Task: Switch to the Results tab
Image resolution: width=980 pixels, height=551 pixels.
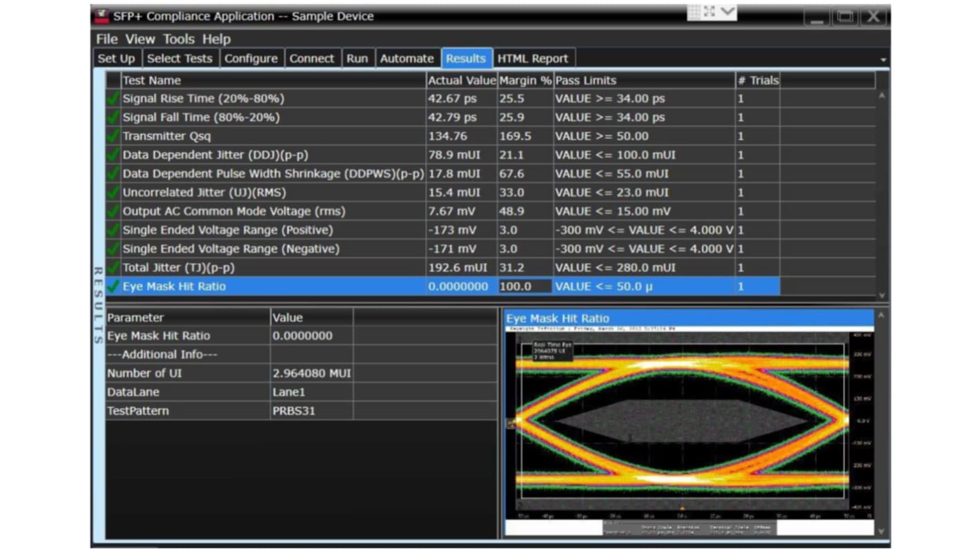Action: (x=466, y=59)
